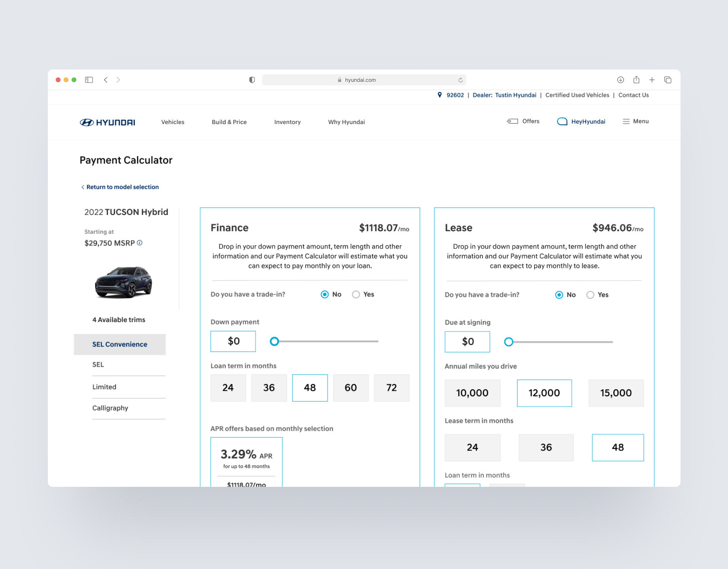Screen dimensions: 728x569
Task: Click the Down payment $0 input field
Action: [x=233, y=341]
